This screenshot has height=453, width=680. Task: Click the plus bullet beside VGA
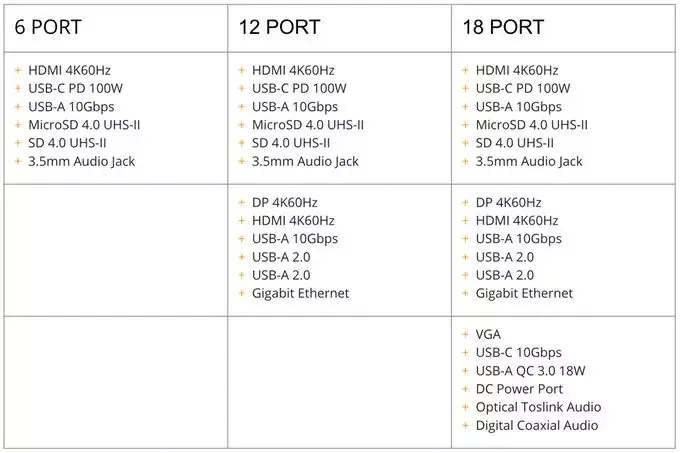[466, 335]
